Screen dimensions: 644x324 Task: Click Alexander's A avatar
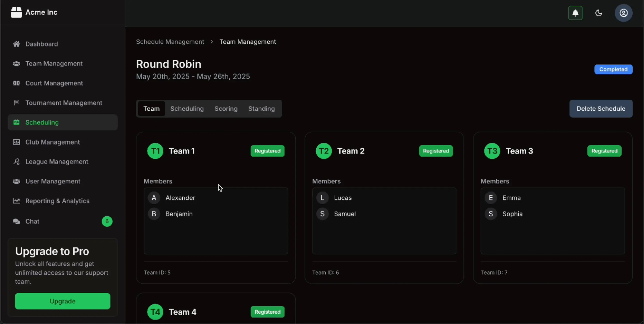coord(154,198)
